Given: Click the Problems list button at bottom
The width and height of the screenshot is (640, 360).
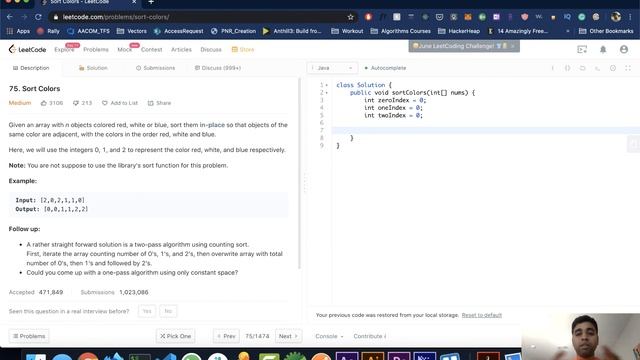Looking at the screenshot, I should coord(29,336).
